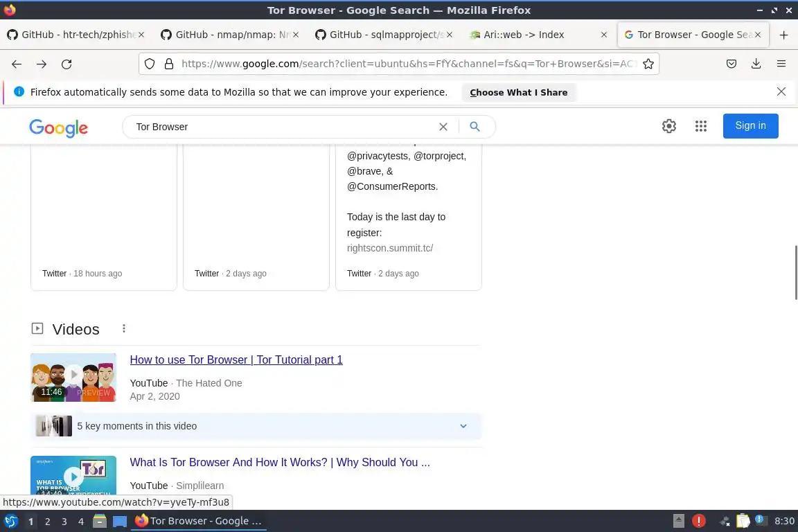
Task: Focus the Tor Browser Firefox taskbar entry
Action: tap(199, 521)
